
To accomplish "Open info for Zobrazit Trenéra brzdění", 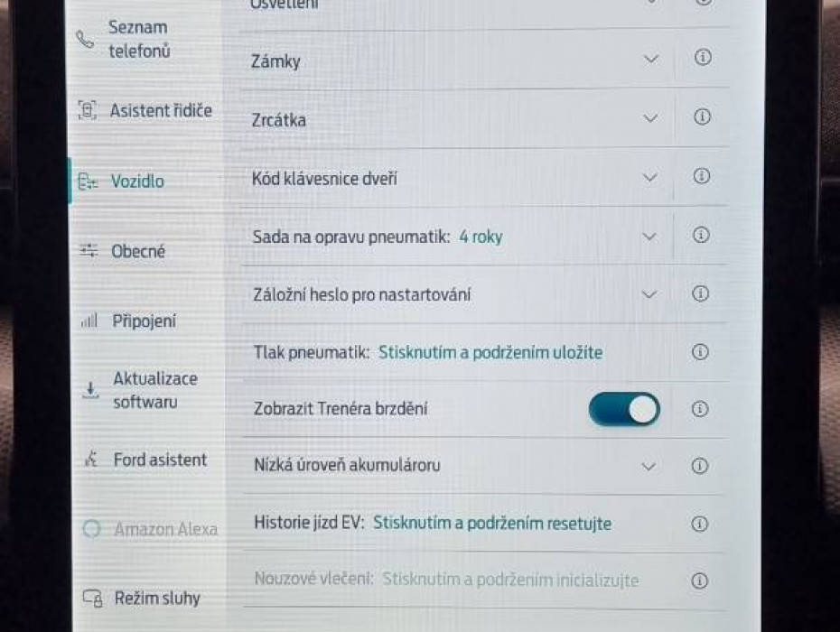I will click(700, 409).
